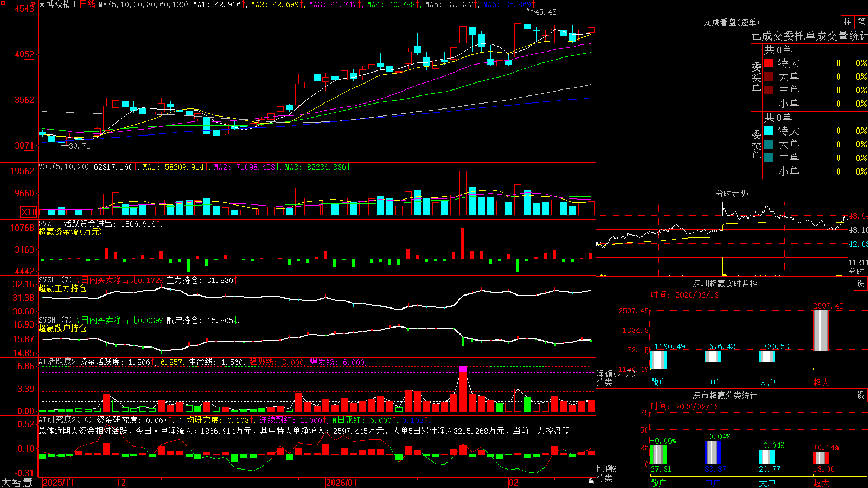Select the 分时走势 panel title
The image size is (868, 488).
pyautogui.click(x=731, y=194)
